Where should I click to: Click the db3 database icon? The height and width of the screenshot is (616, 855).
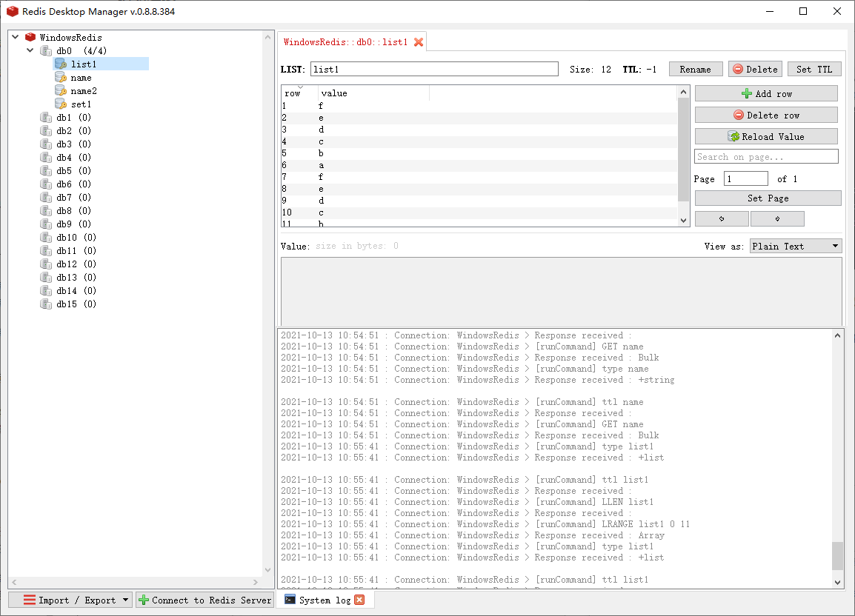tap(46, 144)
